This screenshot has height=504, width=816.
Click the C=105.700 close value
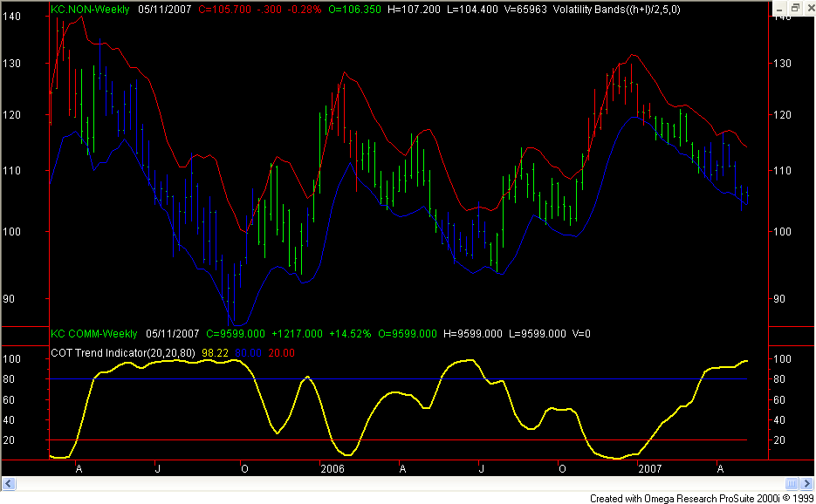click(225, 10)
